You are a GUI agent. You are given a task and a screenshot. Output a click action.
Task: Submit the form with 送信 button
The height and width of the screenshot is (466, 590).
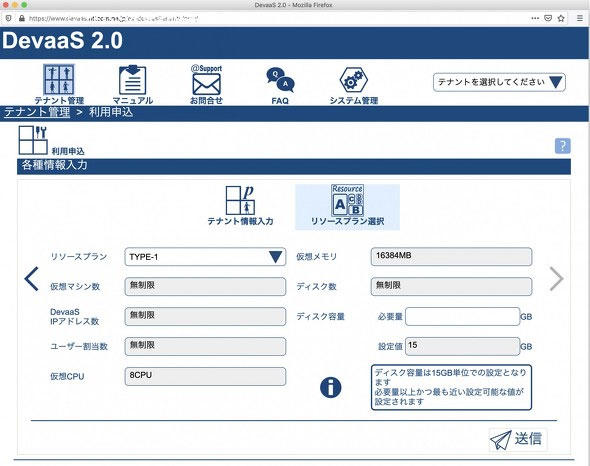coord(517,440)
